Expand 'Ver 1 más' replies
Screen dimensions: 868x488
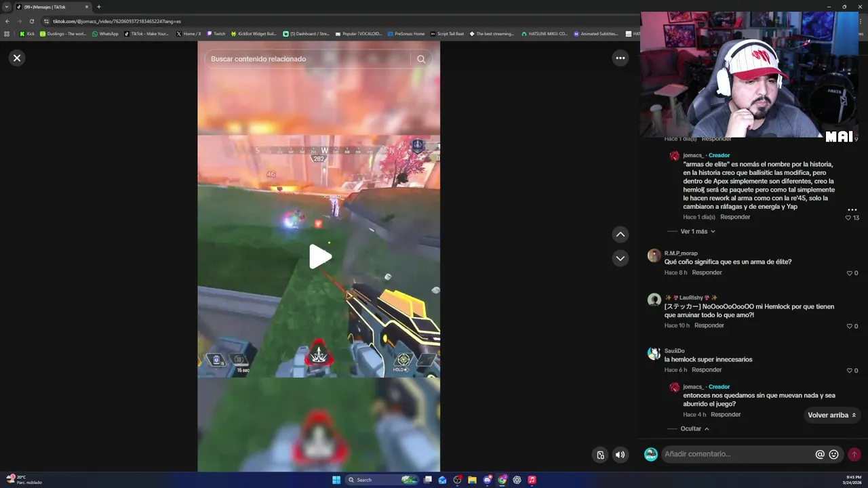(x=698, y=232)
